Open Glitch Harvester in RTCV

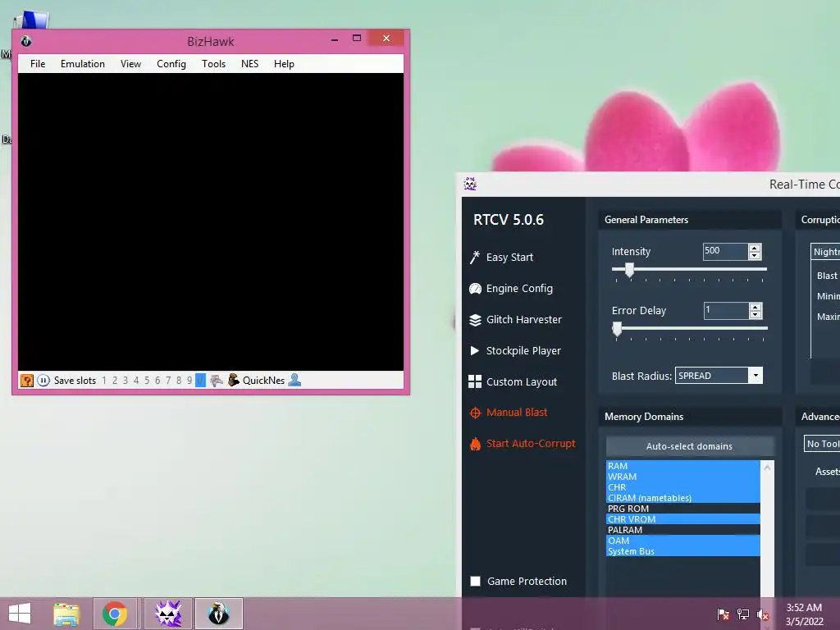[x=524, y=319]
